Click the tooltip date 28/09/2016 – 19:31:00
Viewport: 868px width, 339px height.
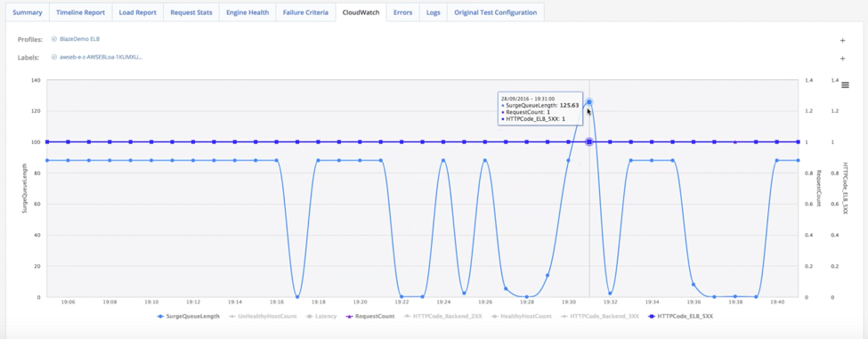point(528,98)
